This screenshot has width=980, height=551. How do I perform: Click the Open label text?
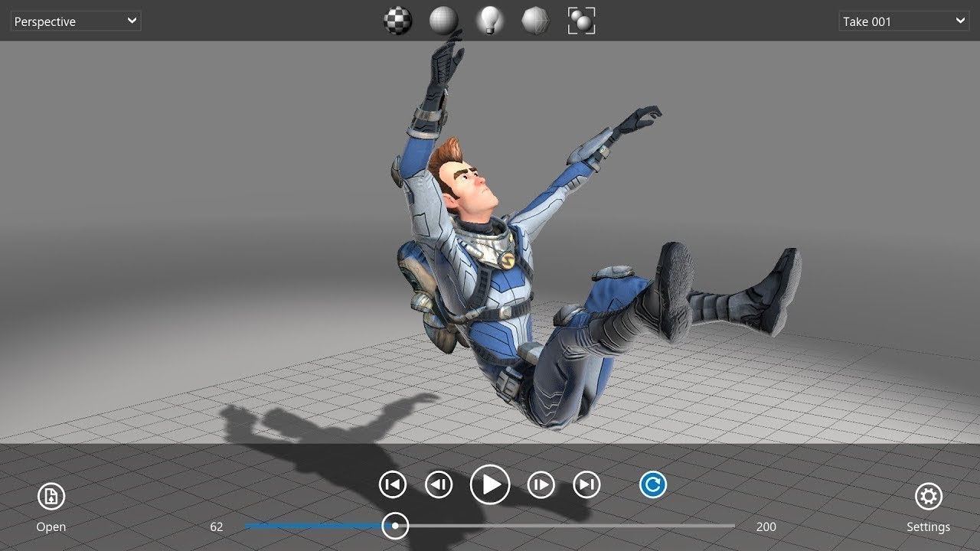click(51, 527)
